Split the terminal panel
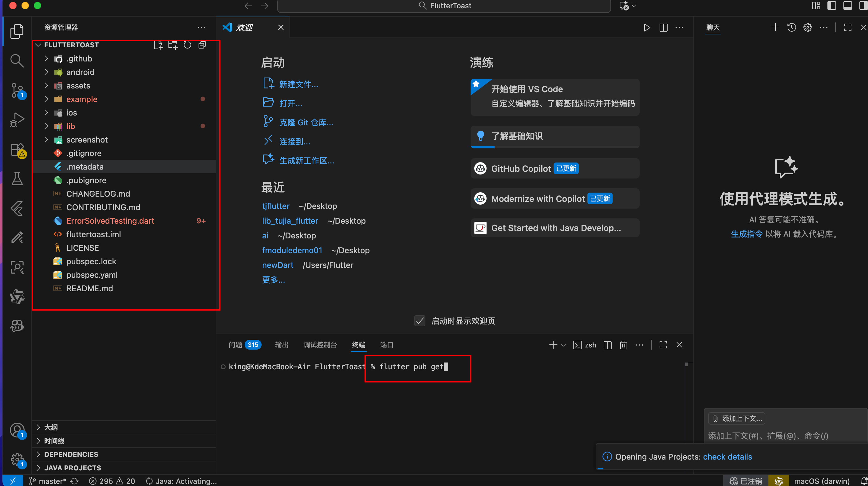868x486 pixels. point(608,345)
